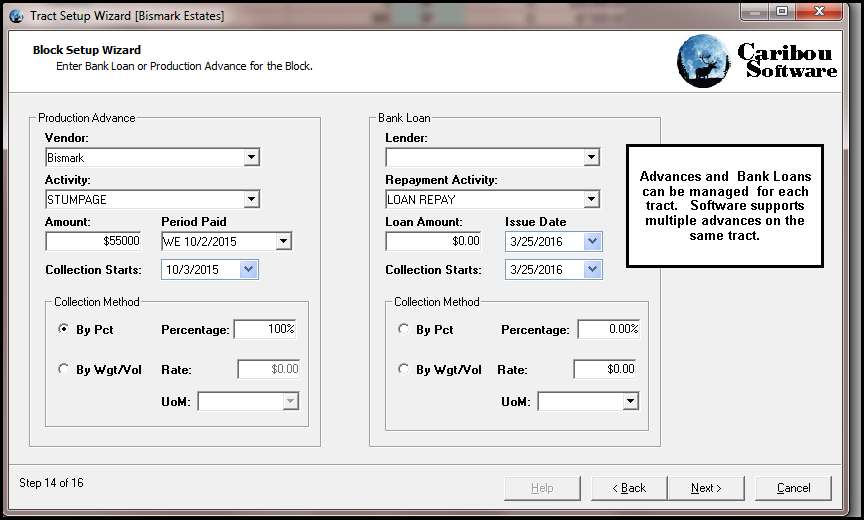Viewport: 864px width, 520px height.
Task: Select By Wgt/Vol in Bank Loan
Action: (404, 369)
